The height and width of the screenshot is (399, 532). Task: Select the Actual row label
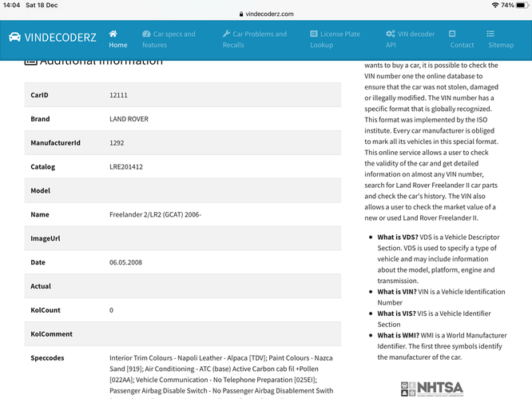(x=41, y=286)
